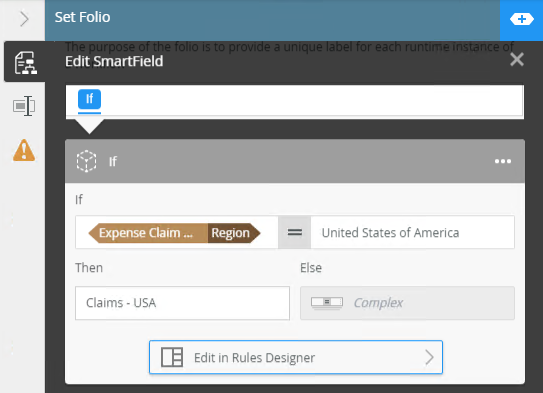543x393 pixels.
Task: Click the SmartField expression input area
Action: [295, 101]
